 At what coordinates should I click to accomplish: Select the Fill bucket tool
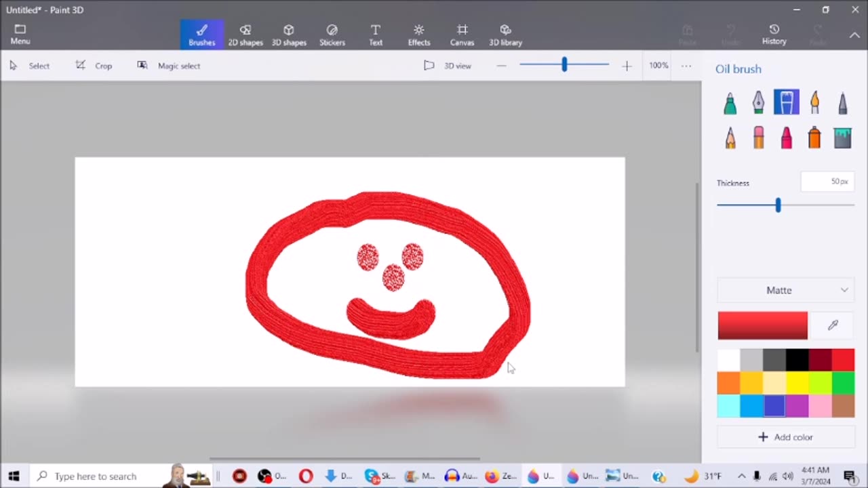[842, 138]
